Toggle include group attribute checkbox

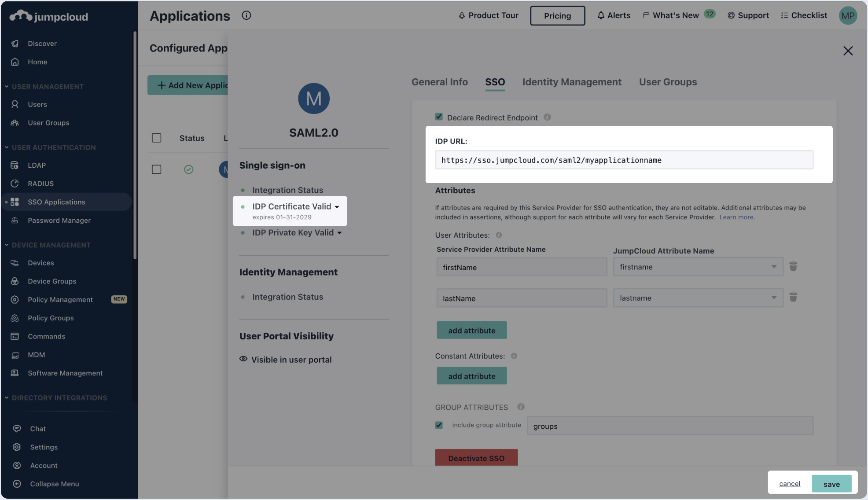pos(439,425)
